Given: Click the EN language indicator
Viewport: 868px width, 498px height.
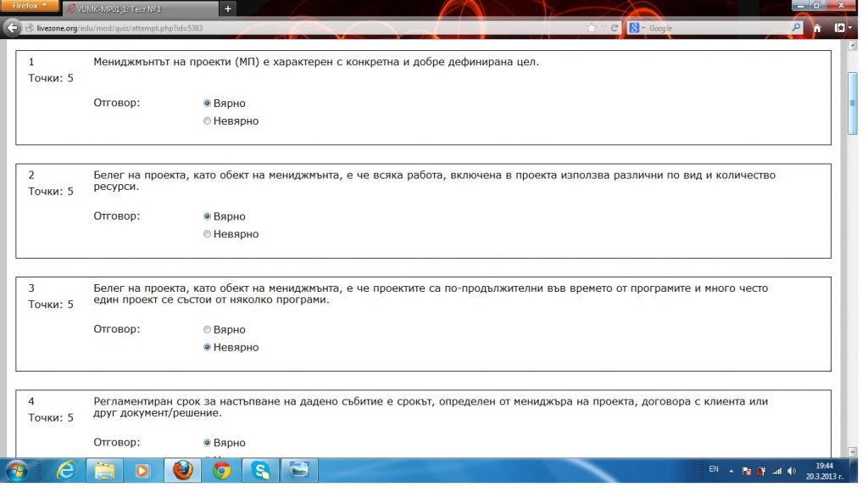Looking at the screenshot, I should [x=714, y=469].
